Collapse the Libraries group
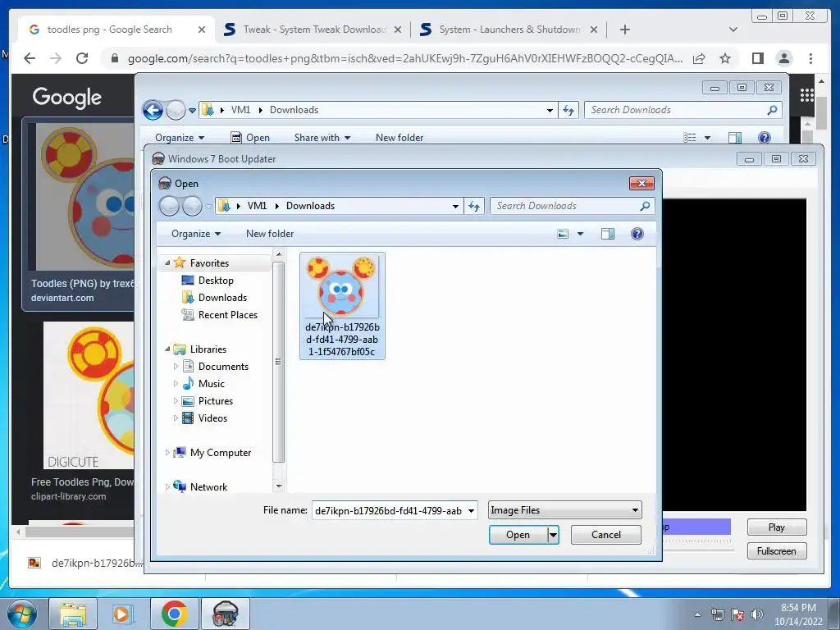The width and height of the screenshot is (840, 630). pyautogui.click(x=167, y=349)
